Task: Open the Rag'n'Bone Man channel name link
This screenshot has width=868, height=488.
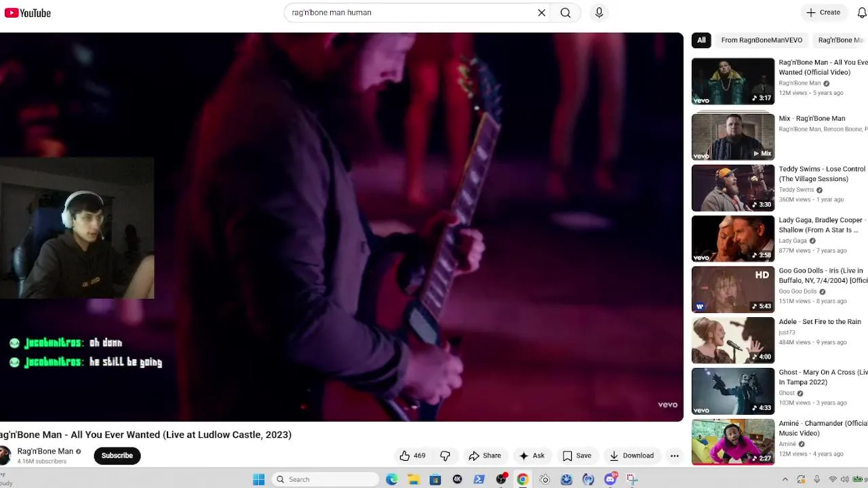Action: pyautogui.click(x=45, y=451)
